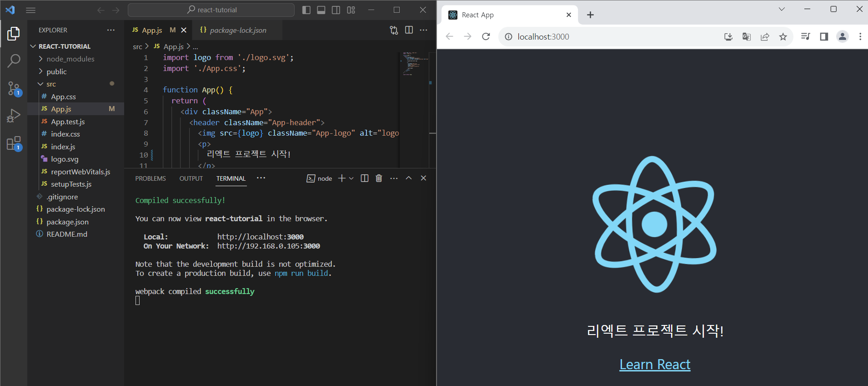The width and height of the screenshot is (868, 386).
Task: Share this page from Chrome toolbar
Action: pos(765,37)
